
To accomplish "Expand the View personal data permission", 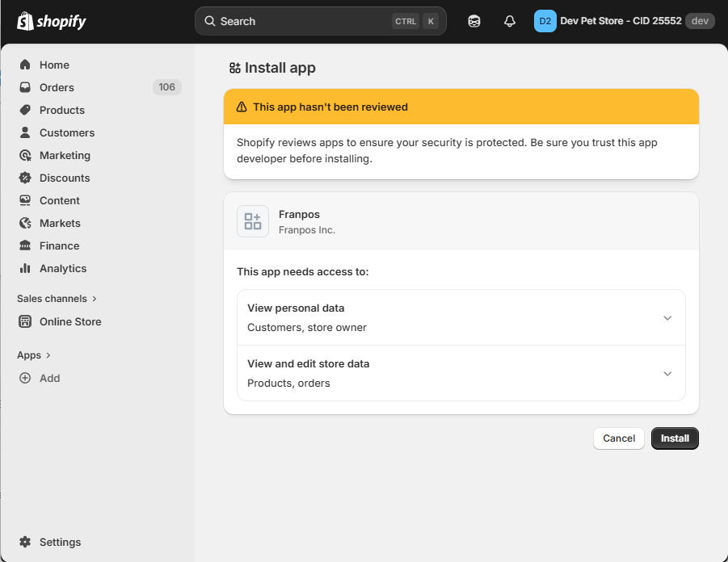I will 667,318.
